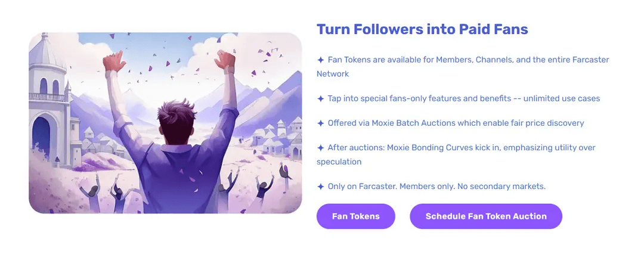Click the word speculation under the bonding curves line
Screen dimensions: 644x254
point(339,162)
